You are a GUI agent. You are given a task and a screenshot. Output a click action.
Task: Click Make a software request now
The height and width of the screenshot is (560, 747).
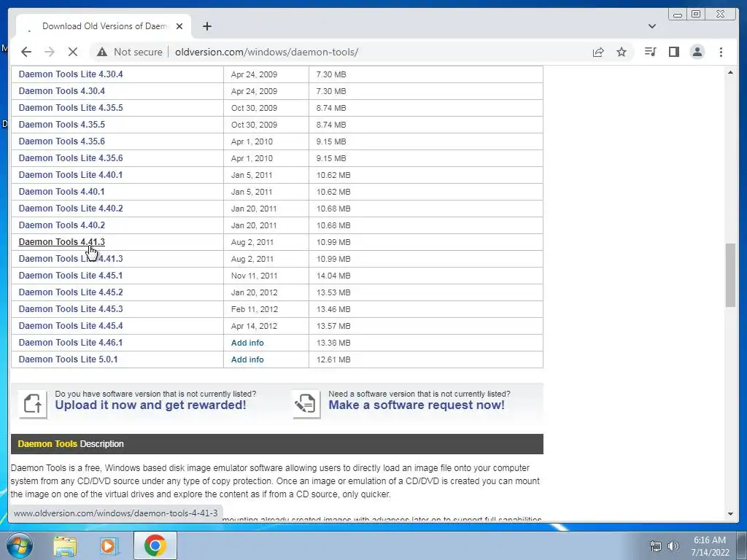point(417,405)
